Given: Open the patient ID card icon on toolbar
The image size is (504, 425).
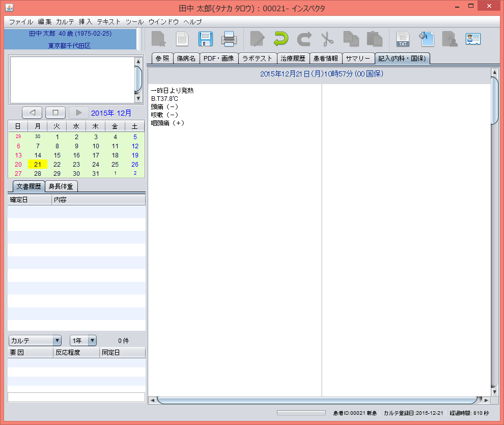Looking at the screenshot, I should (x=473, y=39).
